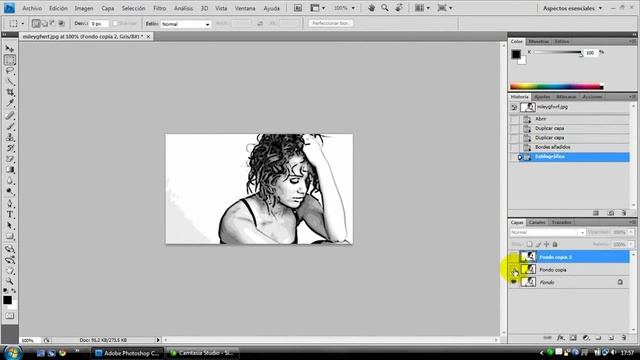This screenshot has width=640, height=360.
Task: Select the Crop tool
Action: (x=9, y=93)
